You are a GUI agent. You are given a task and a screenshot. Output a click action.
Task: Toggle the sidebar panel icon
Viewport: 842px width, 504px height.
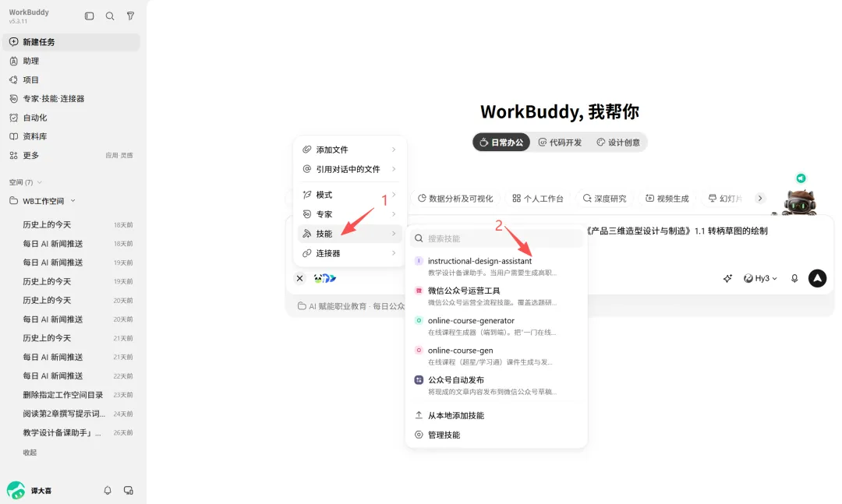(x=89, y=16)
